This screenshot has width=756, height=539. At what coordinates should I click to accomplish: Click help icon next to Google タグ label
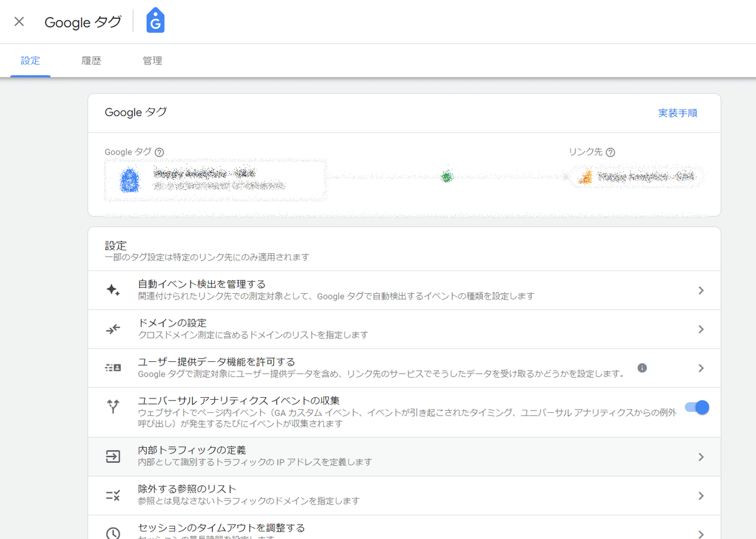pos(159,152)
